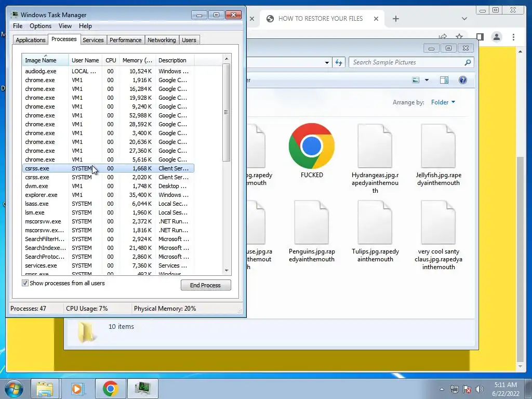This screenshot has height=399, width=532.
Task: Open the Help menu in Task Manager
Action: 86,26
